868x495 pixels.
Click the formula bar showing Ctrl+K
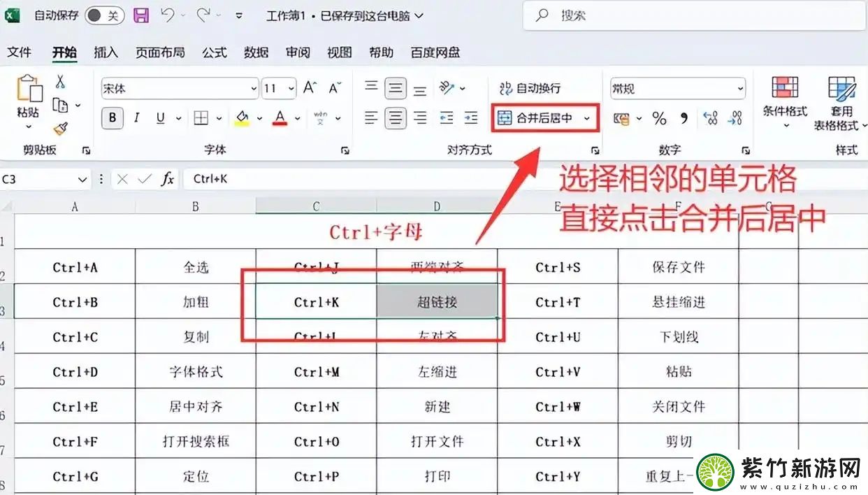point(524,180)
